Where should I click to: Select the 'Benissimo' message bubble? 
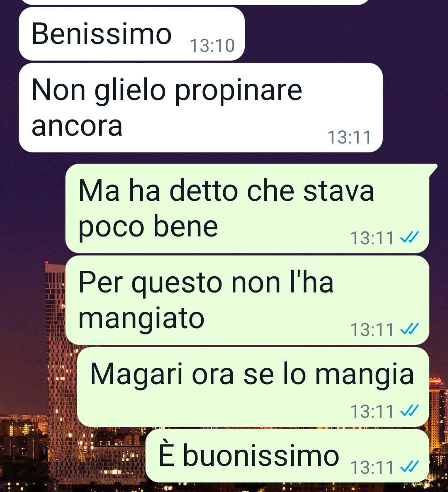click(131, 34)
